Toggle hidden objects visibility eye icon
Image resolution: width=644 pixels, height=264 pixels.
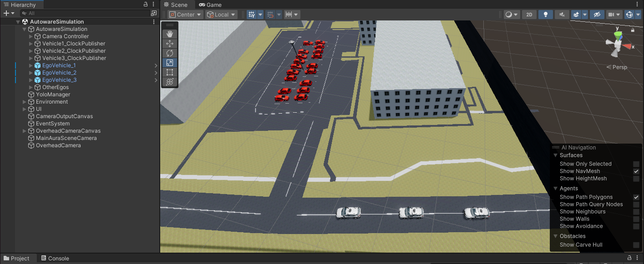coord(597,15)
